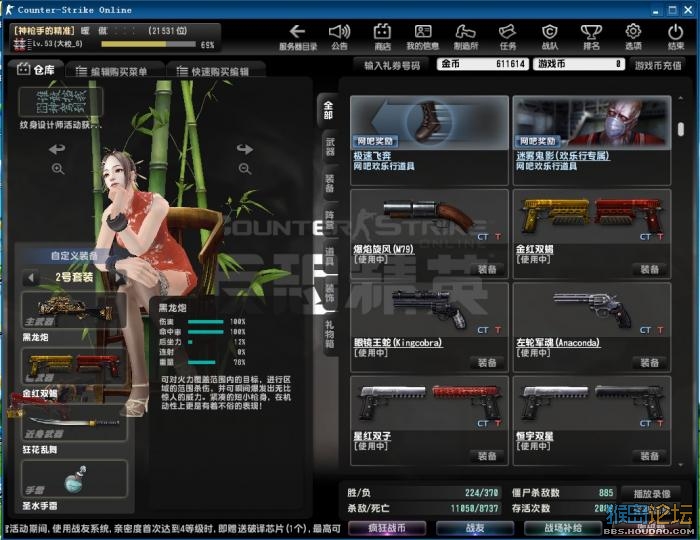Click the 胜/负 224/370 record value

tap(481, 493)
